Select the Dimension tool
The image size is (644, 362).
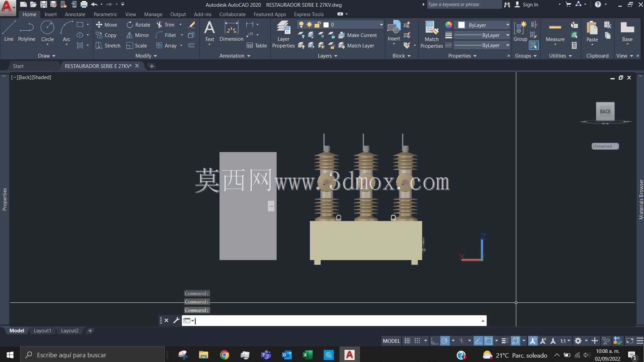click(x=231, y=31)
